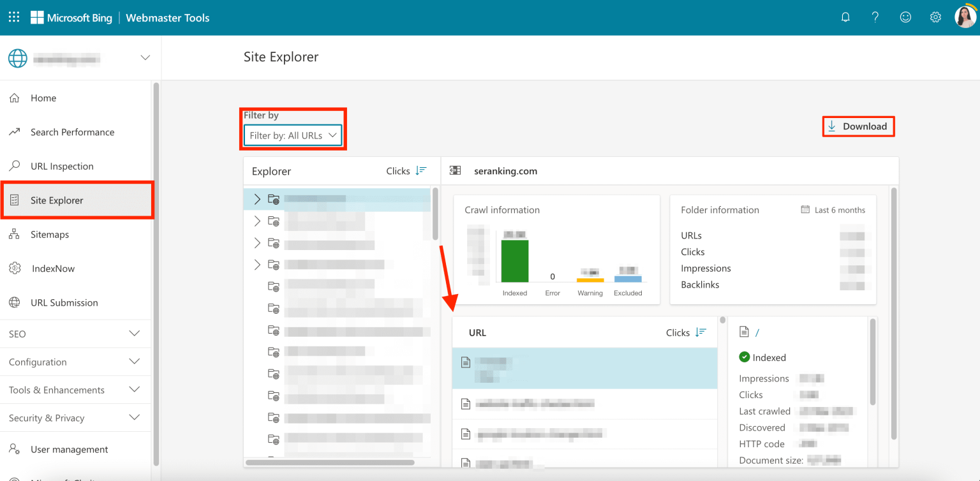Screen dimensions: 980x481
Task: Open Help via the question mark icon
Action: point(875,17)
